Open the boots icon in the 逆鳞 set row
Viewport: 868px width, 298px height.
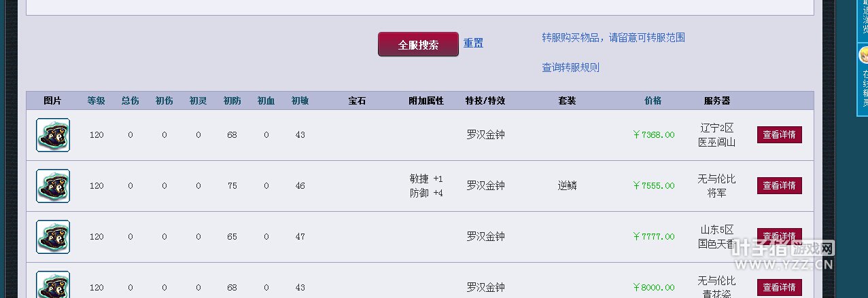click(53, 186)
